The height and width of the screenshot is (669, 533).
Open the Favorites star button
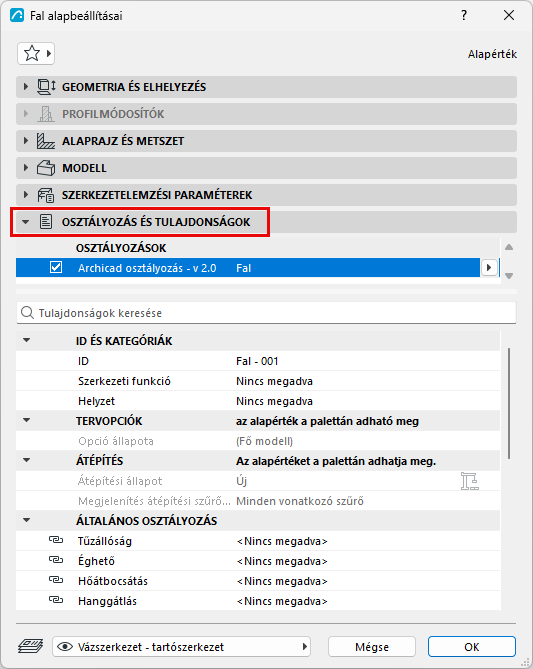pyautogui.click(x=36, y=54)
